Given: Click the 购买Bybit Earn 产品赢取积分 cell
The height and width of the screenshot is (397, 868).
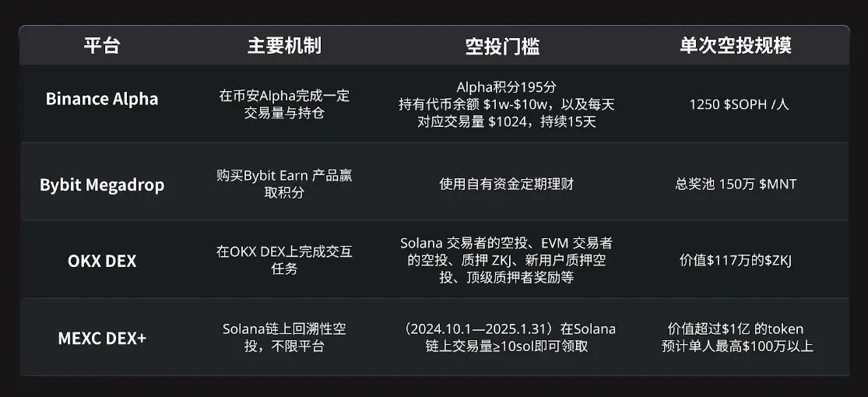Looking at the screenshot, I should 284,184.
